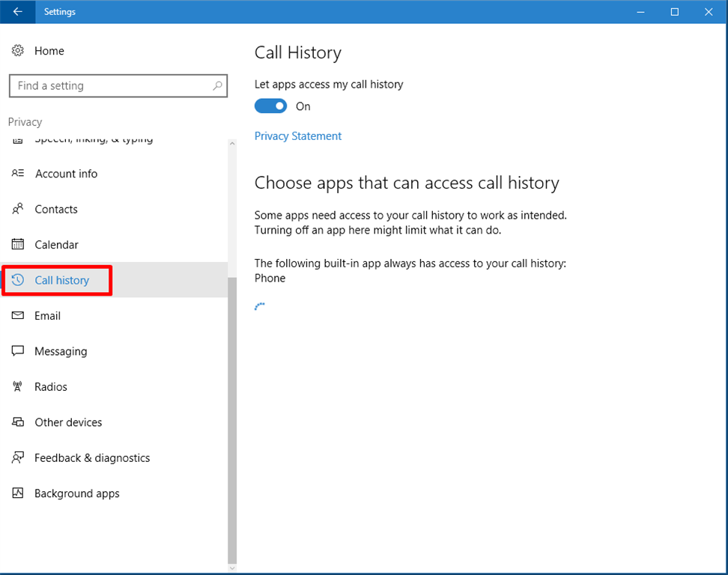Click the Home gear icon

pyautogui.click(x=18, y=51)
